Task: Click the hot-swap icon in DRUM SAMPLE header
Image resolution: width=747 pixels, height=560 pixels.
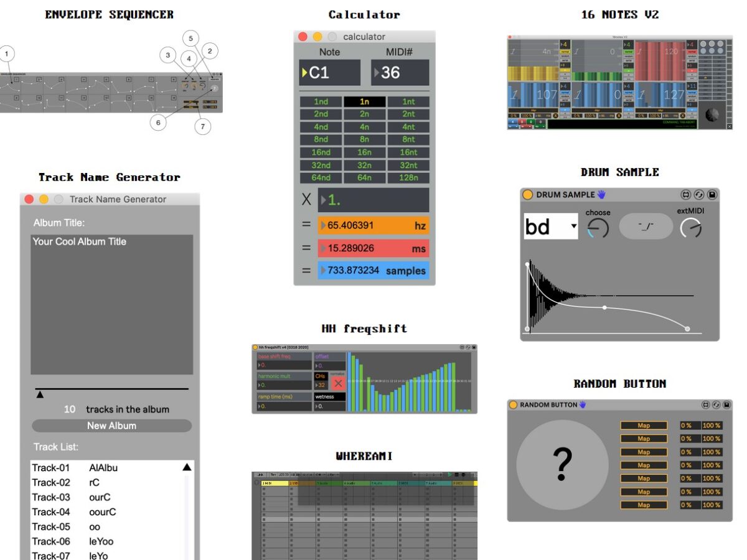Action: pos(685,195)
